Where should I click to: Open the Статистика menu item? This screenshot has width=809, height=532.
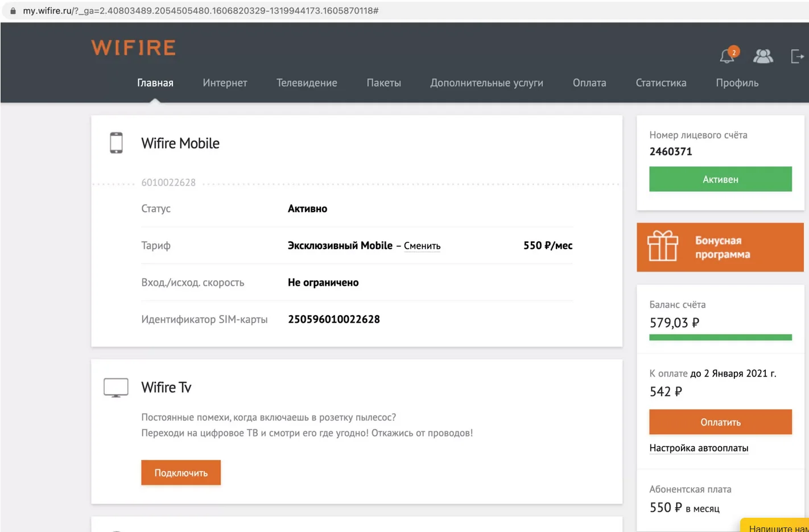[661, 83]
